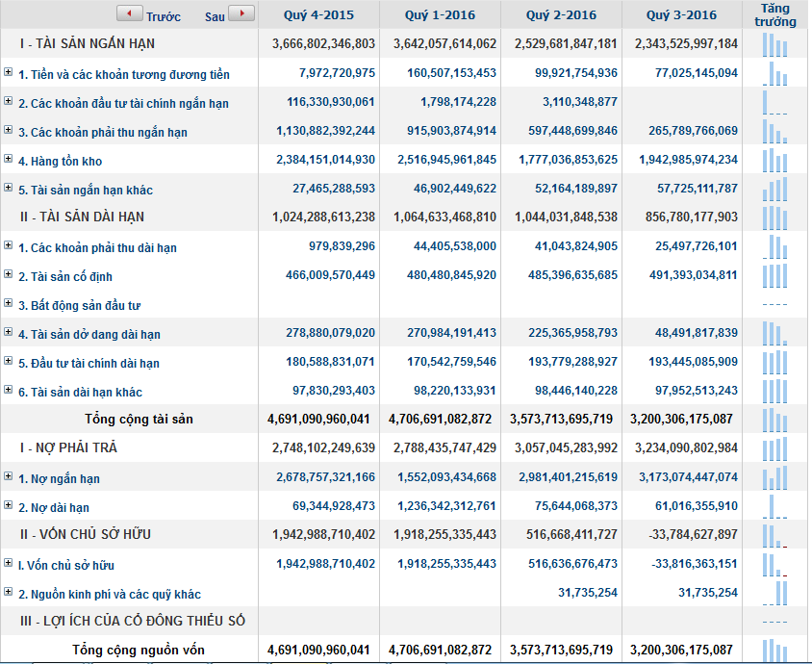This screenshot has width=812, height=664.
Task: Expand row 5. Tài sản ngắn hạn khác
Action: (9, 188)
